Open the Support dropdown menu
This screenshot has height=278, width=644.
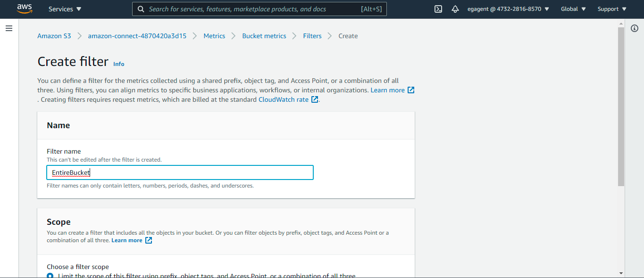pos(612,9)
